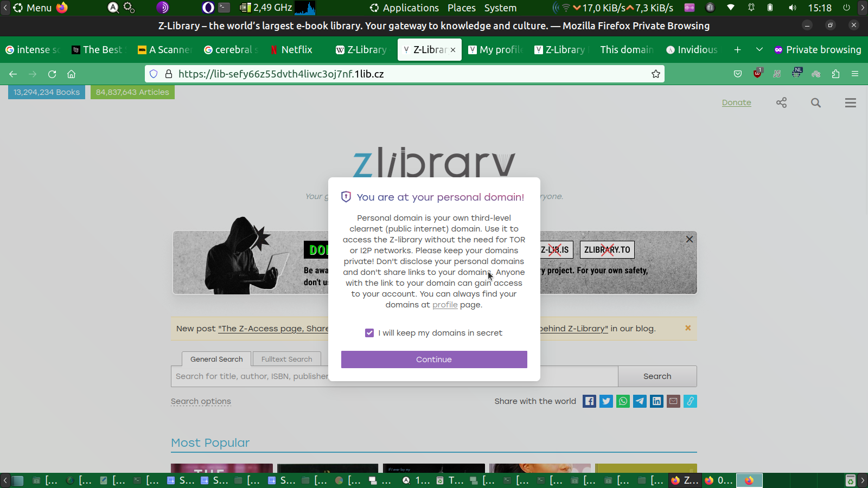Open Firefox application menu

[x=855, y=74]
